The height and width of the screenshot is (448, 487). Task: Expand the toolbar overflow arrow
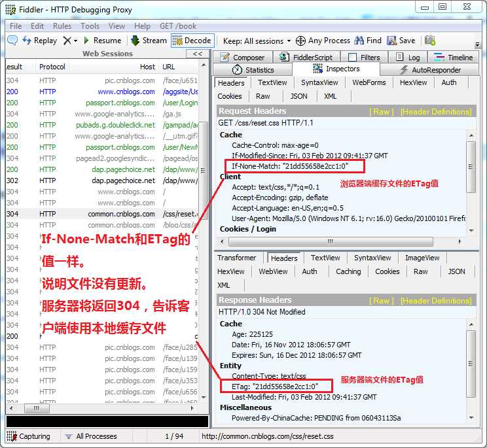coord(477,44)
